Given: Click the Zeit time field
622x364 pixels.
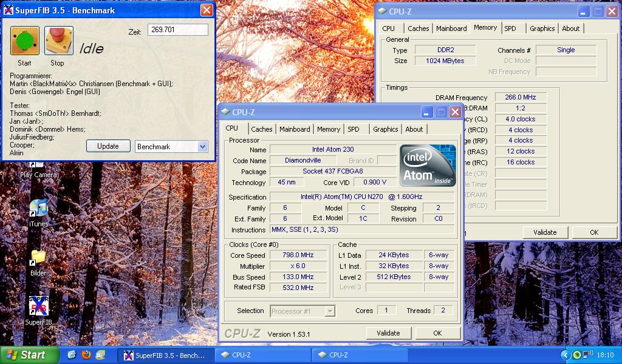Looking at the screenshot, I should 178,30.
